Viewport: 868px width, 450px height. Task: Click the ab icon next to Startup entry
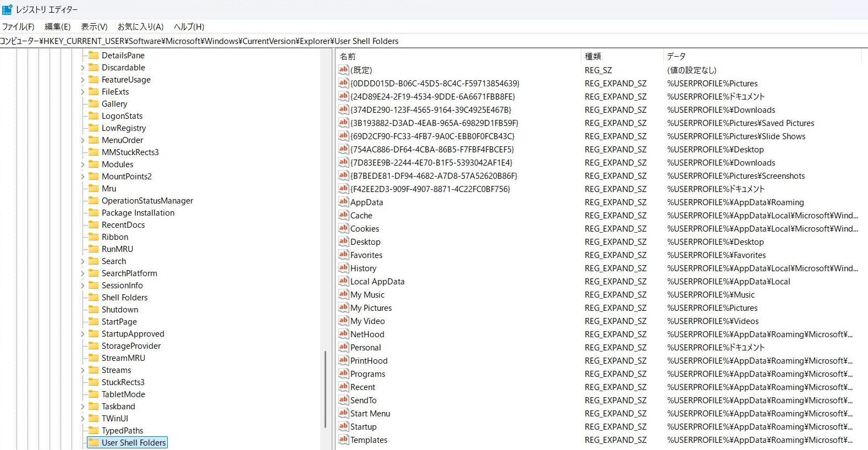coord(343,426)
